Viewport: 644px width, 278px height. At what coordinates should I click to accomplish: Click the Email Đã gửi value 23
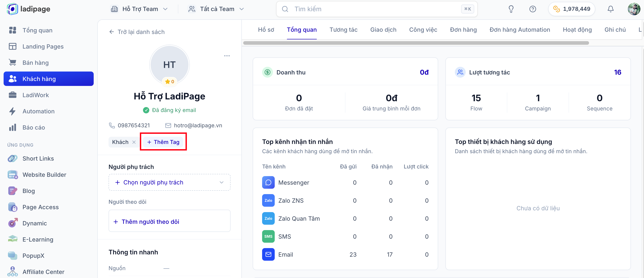pyautogui.click(x=353, y=255)
